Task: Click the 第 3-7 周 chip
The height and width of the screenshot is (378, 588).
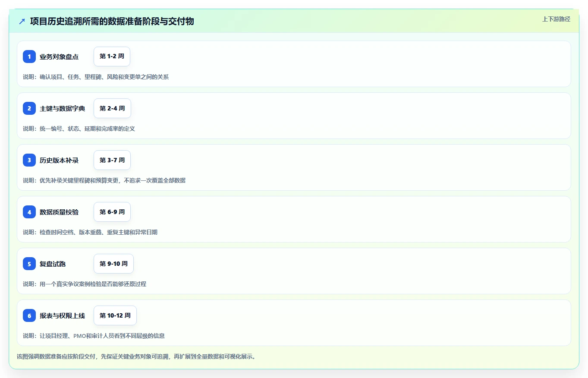Action: (x=112, y=160)
